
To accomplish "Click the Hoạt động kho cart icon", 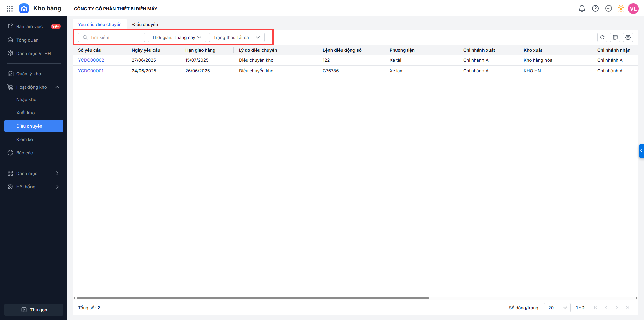I will (10, 87).
